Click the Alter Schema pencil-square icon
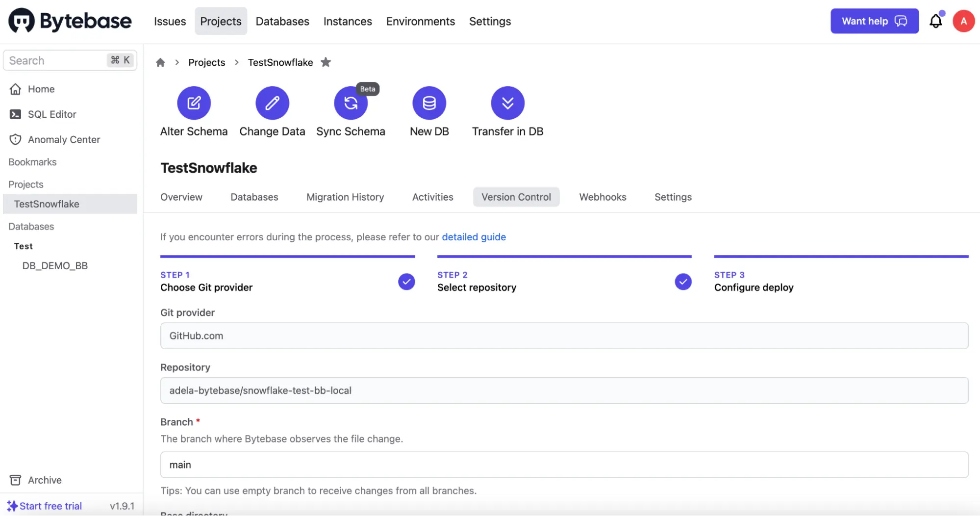The height and width of the screenshot is (516, 980). click(194, 103)
